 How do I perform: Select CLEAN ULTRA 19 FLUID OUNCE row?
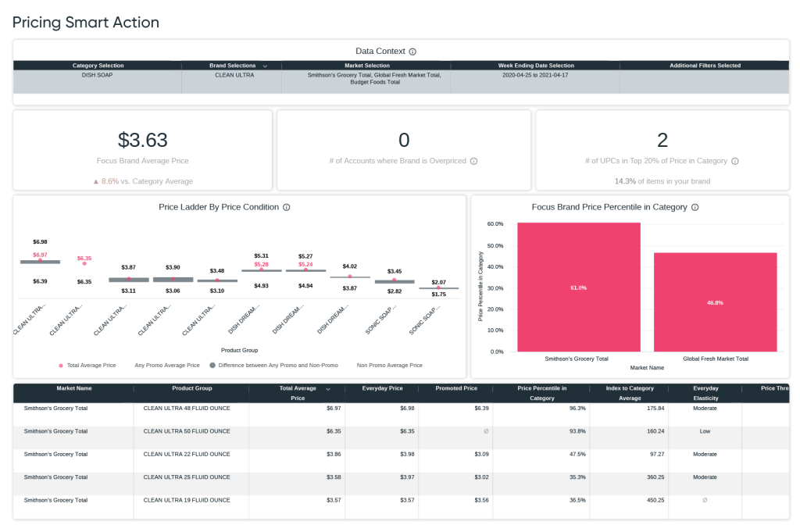coord(401,506)
